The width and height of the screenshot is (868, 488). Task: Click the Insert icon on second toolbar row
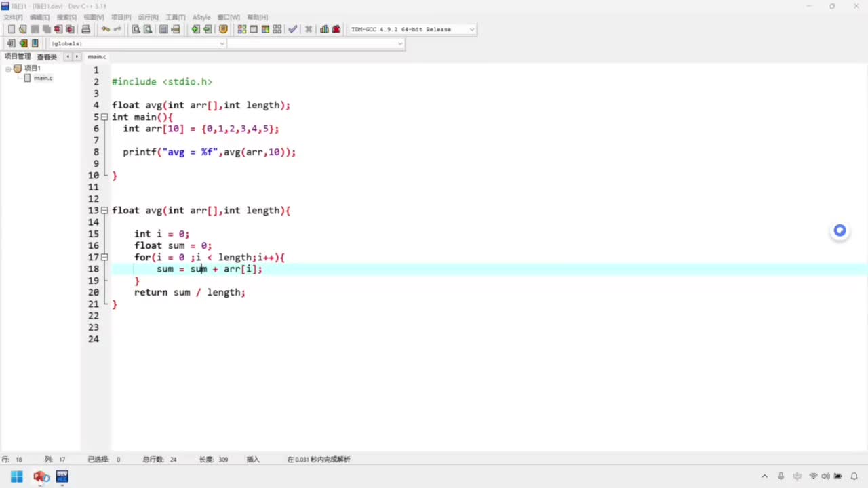point(12,43)
